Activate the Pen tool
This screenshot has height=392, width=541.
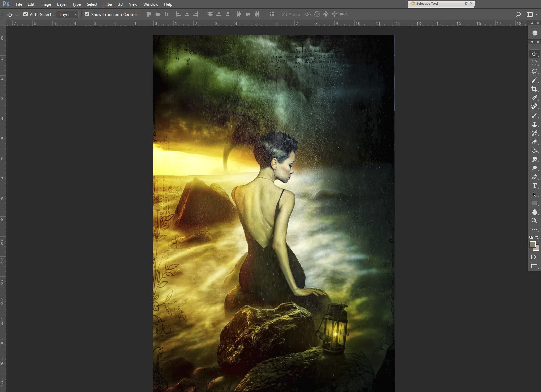534,177
